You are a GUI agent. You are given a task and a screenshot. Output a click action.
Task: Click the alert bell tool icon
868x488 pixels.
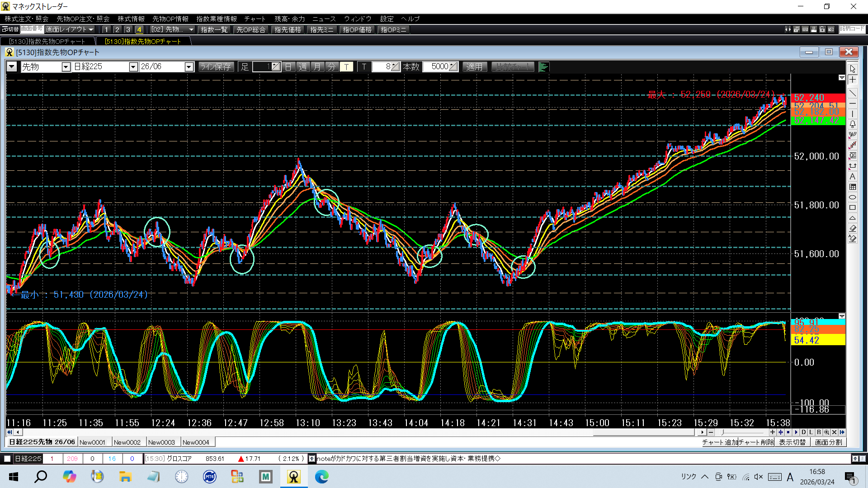click(853, 124)
